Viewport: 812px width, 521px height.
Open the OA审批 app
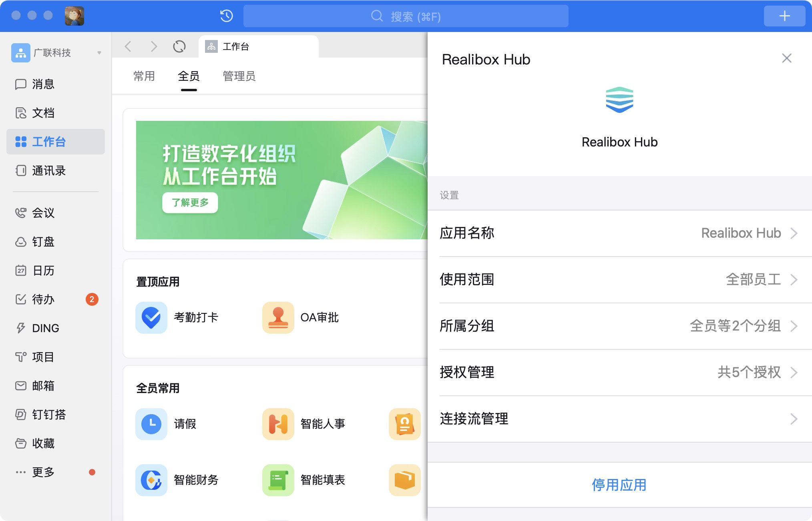(x=300, y=318)
